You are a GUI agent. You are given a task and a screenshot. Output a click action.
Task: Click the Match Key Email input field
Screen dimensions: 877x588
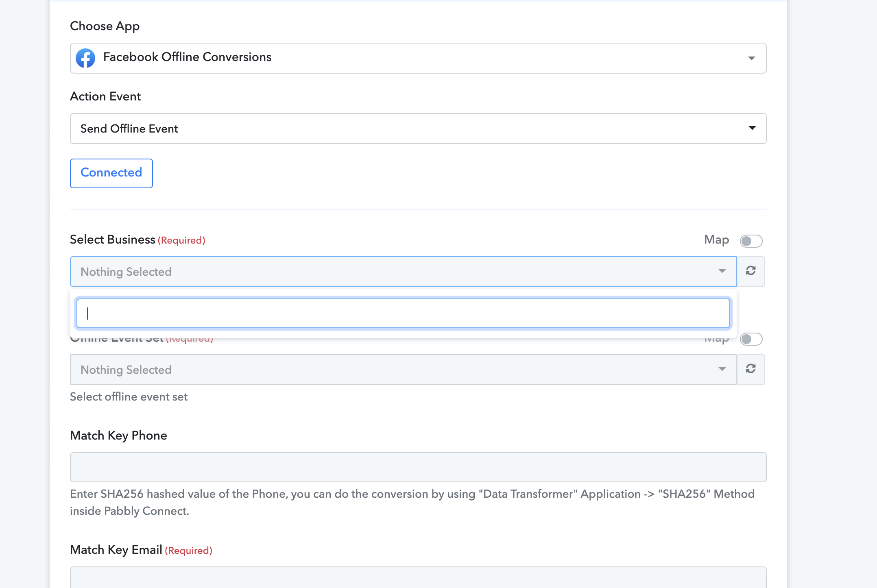pyautogui.click(x=418, y=577)
